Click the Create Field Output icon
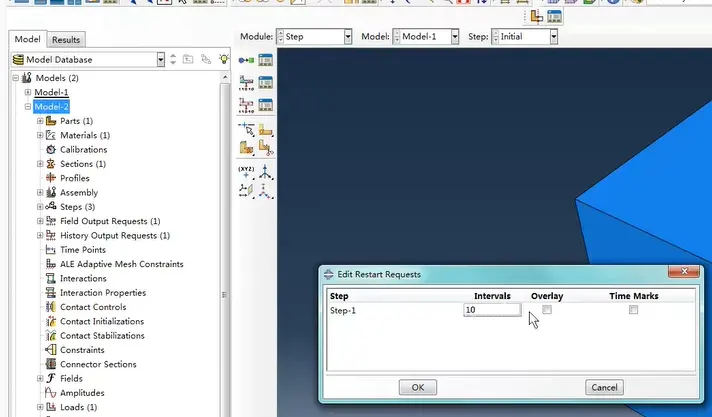Viewport: 712px width, 417px height. (x=246, y=83)
